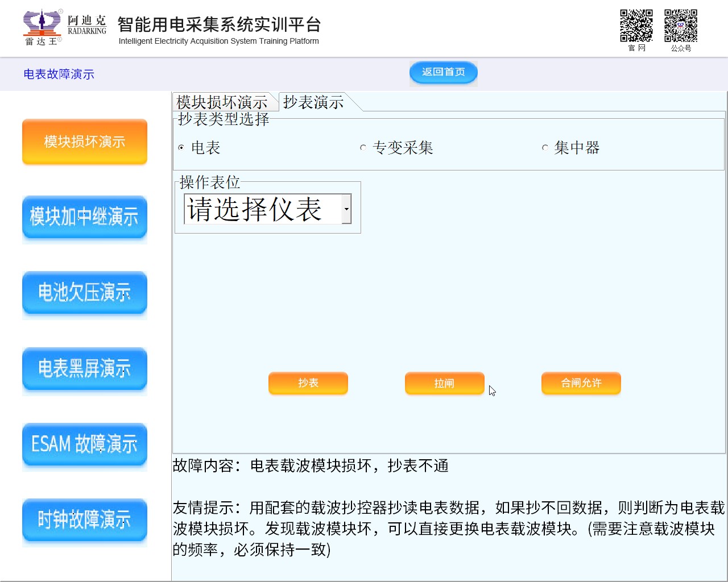Click the orange 抄表 button

pos(308,383)
